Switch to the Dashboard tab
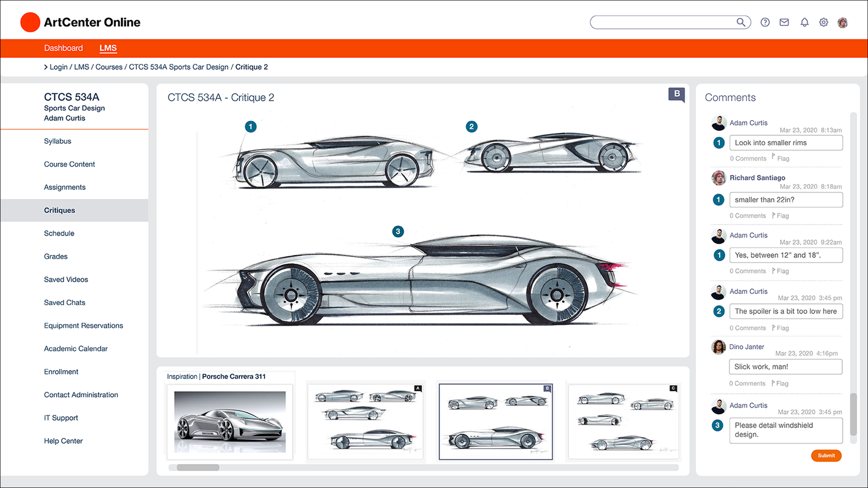 [63, 48]
